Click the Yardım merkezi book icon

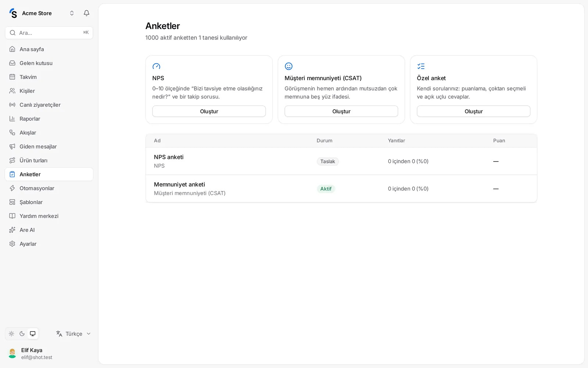[12, 216]
